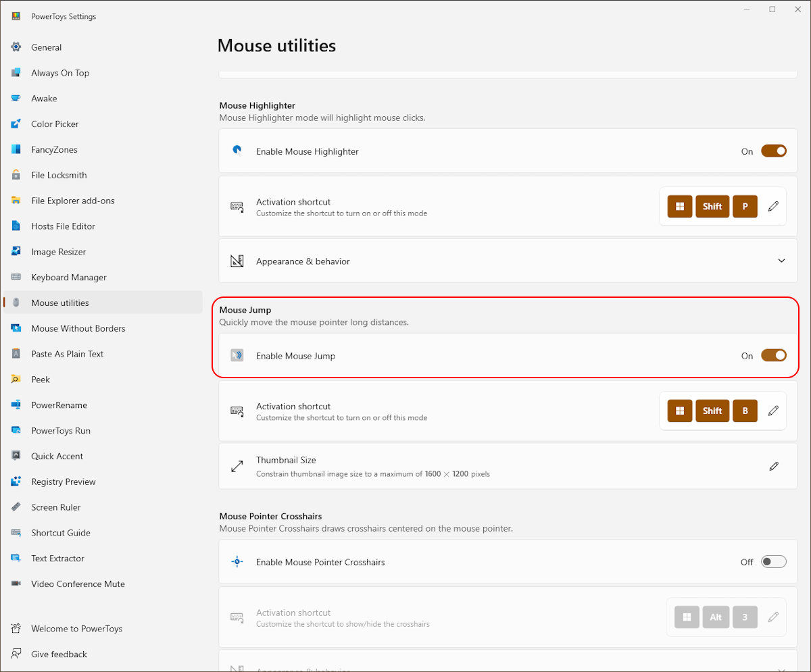
Task: Select FancyZones icon in sidebar
Action: click(x=16, y=150)
